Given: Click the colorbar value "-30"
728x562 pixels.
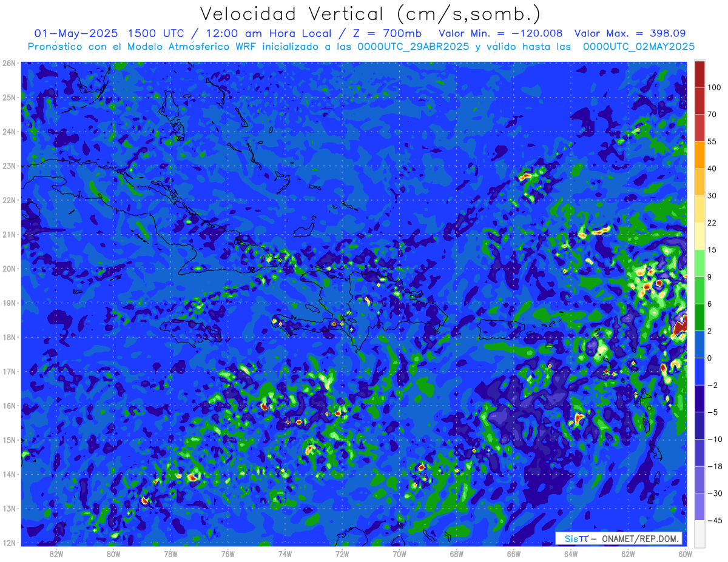Looking at the screenshot, I should pyautogui.click(x=714, y=493).
